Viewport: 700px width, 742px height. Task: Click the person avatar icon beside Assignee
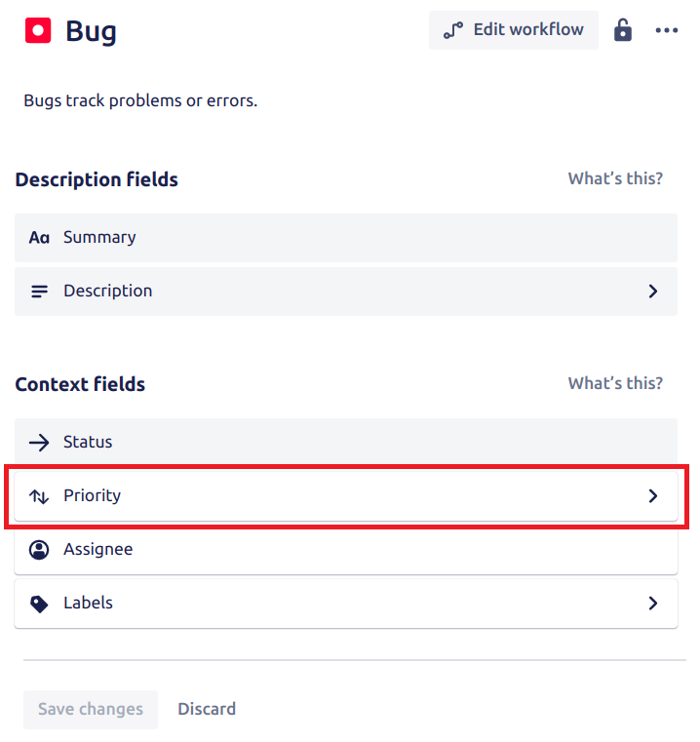[x=39, y=550]
